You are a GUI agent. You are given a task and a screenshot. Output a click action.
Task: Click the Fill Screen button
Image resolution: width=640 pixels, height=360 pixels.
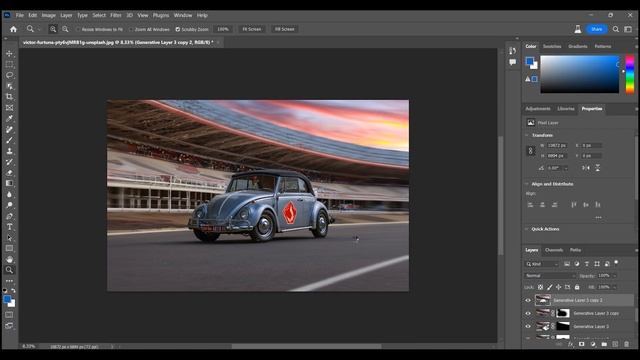284,29
